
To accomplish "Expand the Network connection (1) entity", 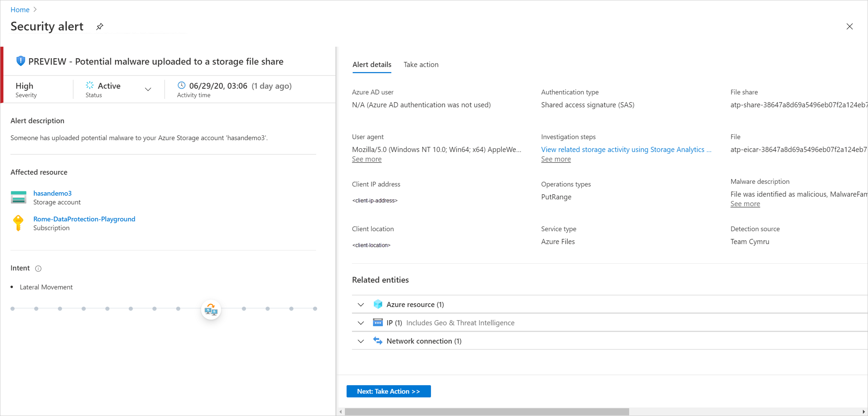I will [x=361, y=341].
